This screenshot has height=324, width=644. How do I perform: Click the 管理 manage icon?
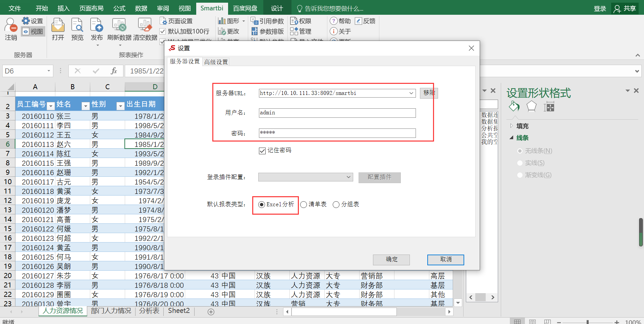(x=294, y=32)
